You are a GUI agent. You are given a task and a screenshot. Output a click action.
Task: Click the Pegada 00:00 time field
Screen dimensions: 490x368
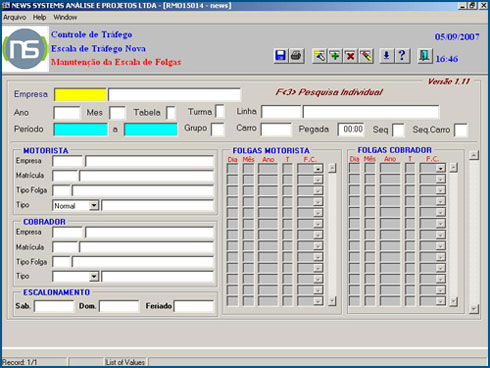pos(351,129)
